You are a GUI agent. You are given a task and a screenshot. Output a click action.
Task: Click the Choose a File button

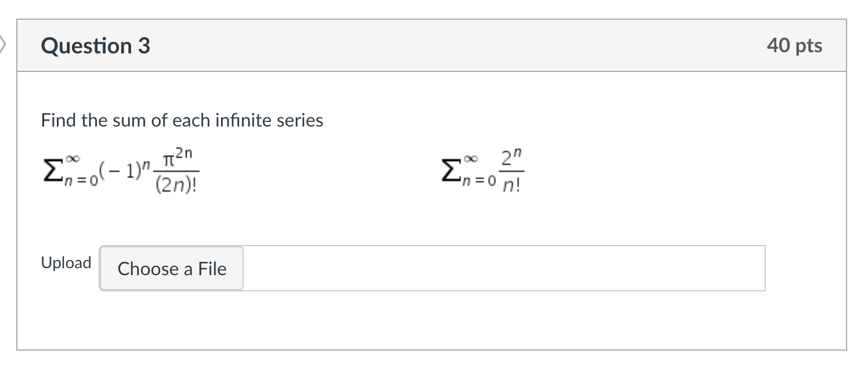coord(171,268)
